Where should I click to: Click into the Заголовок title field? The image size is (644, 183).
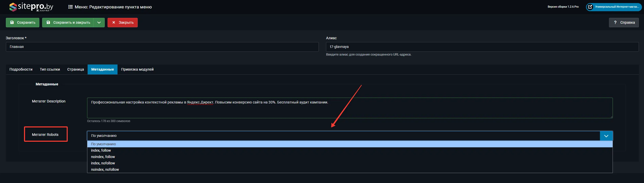coord(162,47)
